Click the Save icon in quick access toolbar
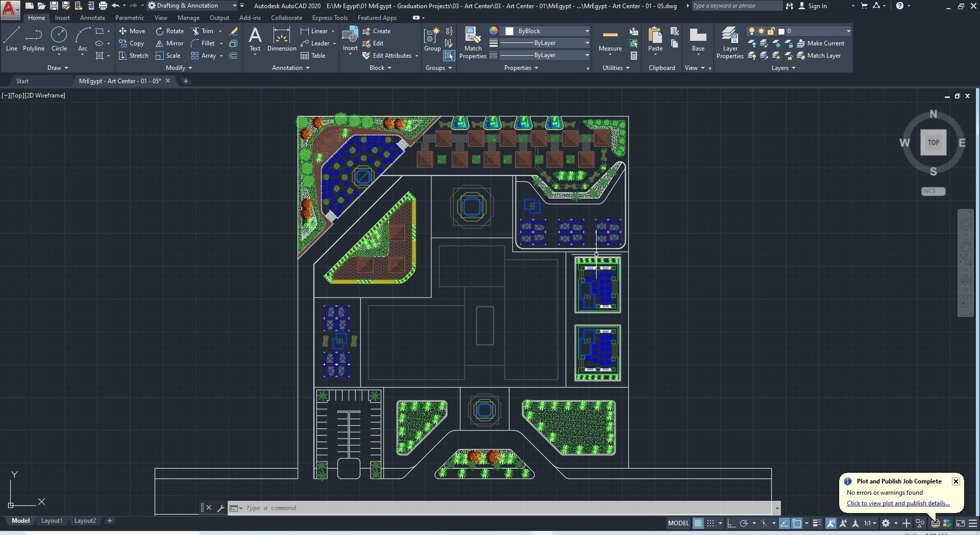Image resolution: width=980 pixels, height=535 pixels. point(54,6)
